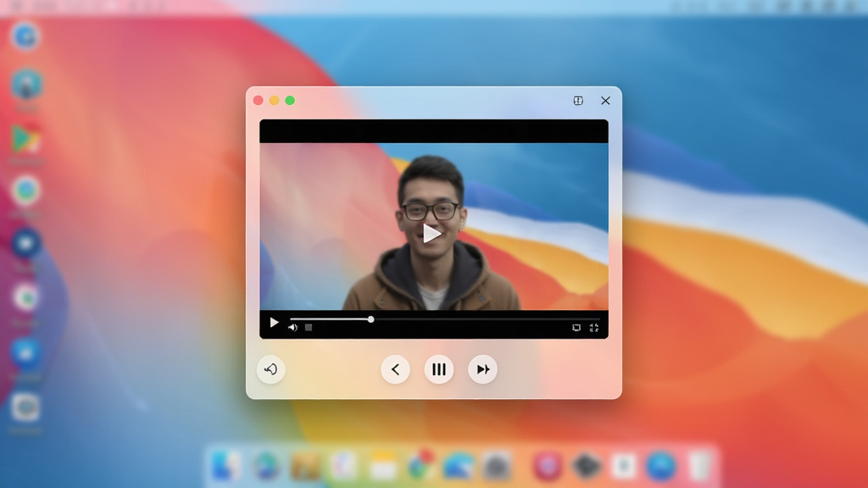
Task: Click the round three-bar pause button
Action: (x=439, y=369)
